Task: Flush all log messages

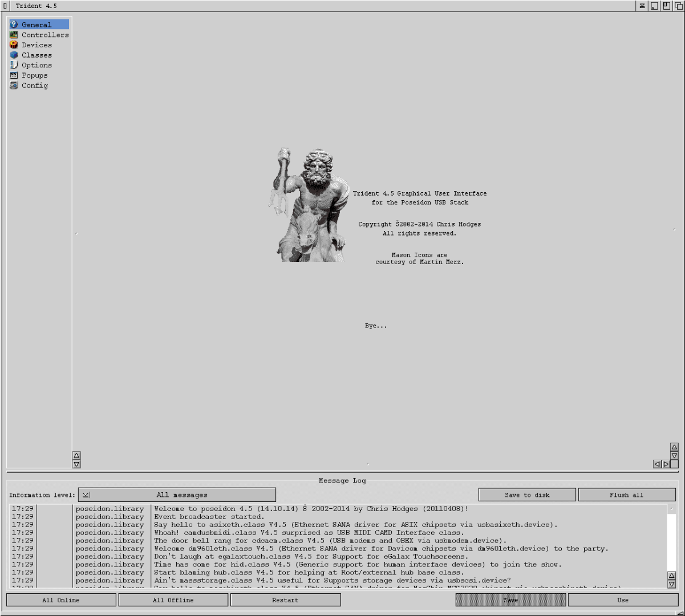Action: tap(626, 495)
